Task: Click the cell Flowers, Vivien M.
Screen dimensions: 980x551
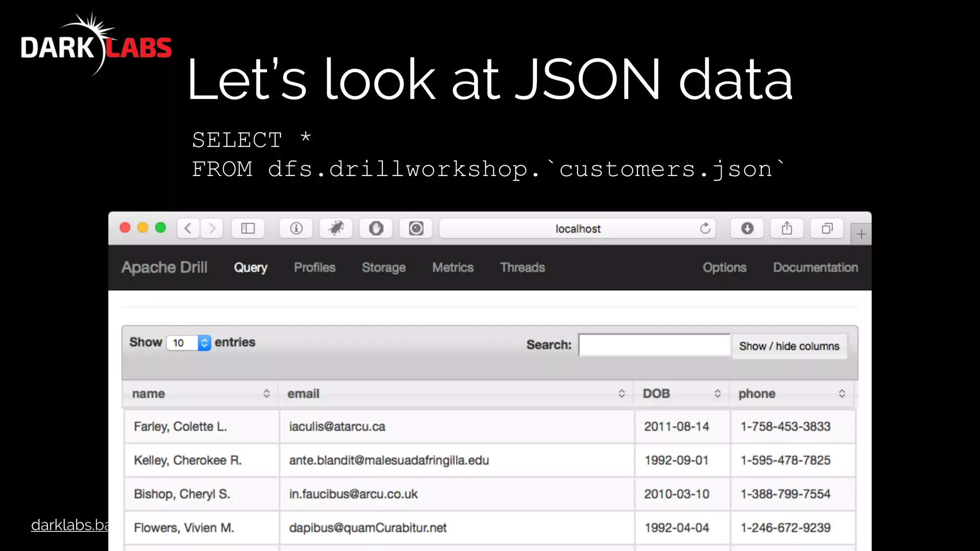Action: [x=201, y=528]
